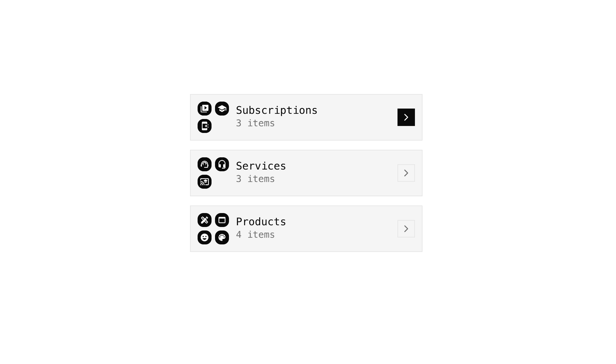Click the video library icon in Subscriptions
Image resolution: width=616 pixels, height=364 pixels.
pyautogui.click(x=205, y=109)
